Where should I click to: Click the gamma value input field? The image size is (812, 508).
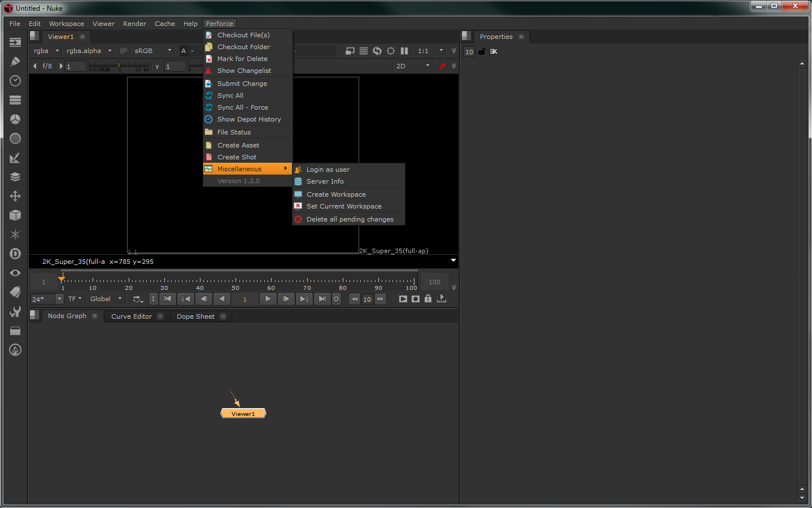pos(175,66)
